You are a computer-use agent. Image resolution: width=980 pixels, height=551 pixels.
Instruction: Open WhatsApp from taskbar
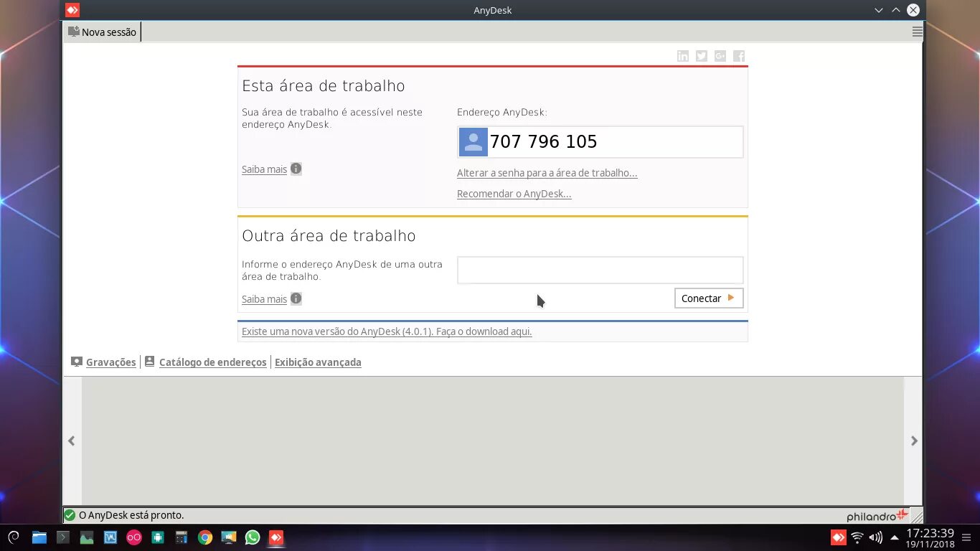(253, 537)
